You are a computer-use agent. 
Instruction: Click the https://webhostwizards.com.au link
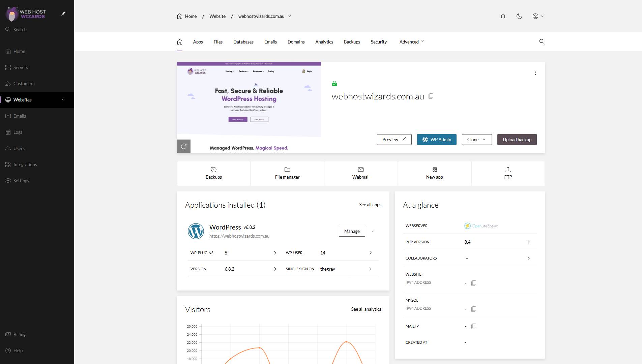coord(239,236)
